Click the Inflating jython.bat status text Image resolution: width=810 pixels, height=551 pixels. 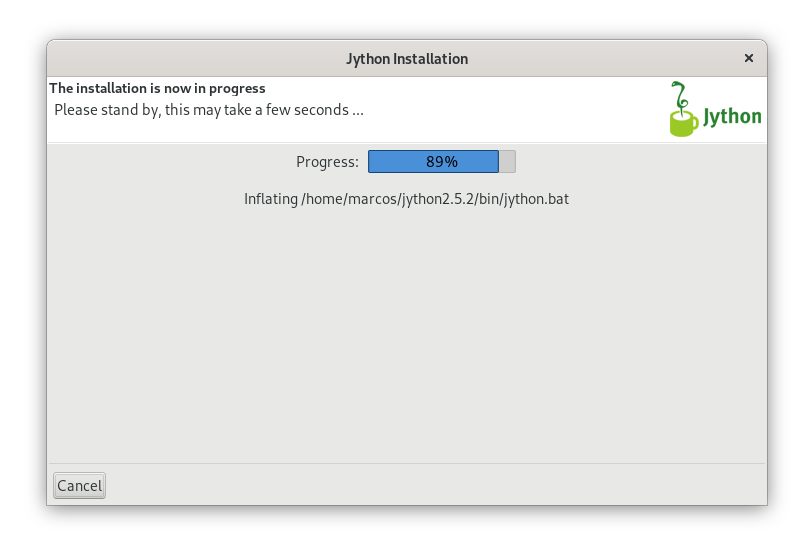(x=407, y=199)
